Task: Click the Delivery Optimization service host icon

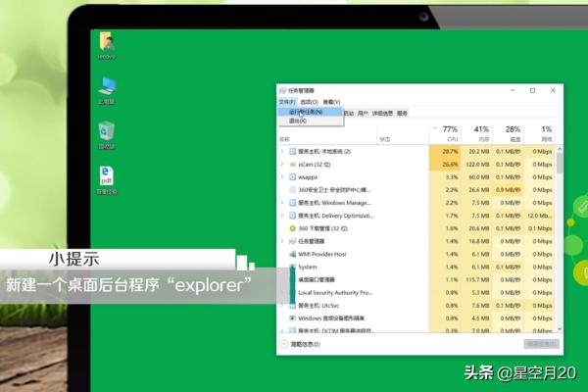Action: [292, 216]
